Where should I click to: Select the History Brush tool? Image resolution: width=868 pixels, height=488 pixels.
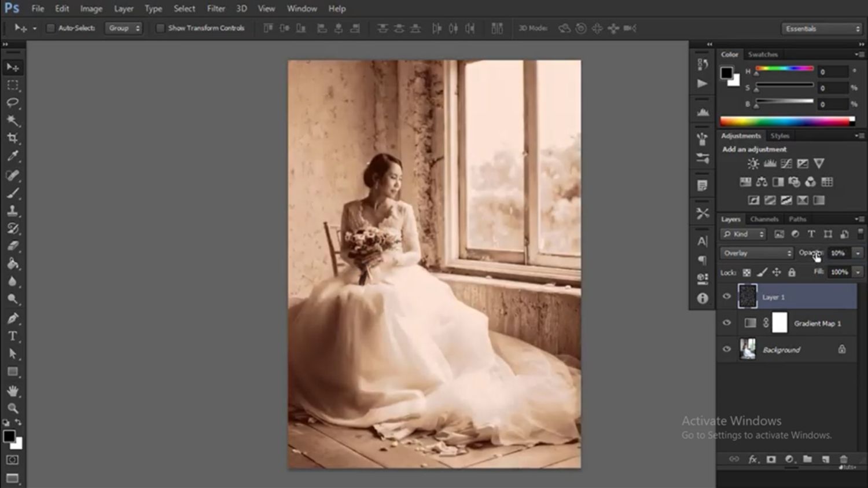coord(13,228)
